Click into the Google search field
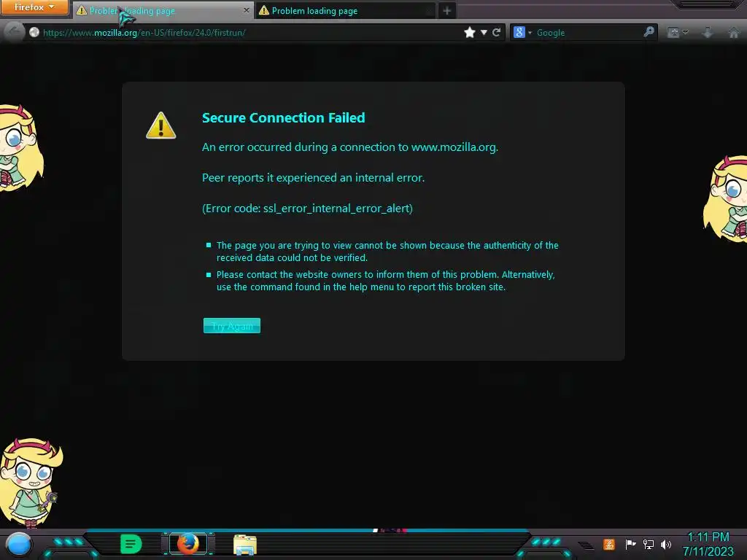 click(x=589, y=32)
